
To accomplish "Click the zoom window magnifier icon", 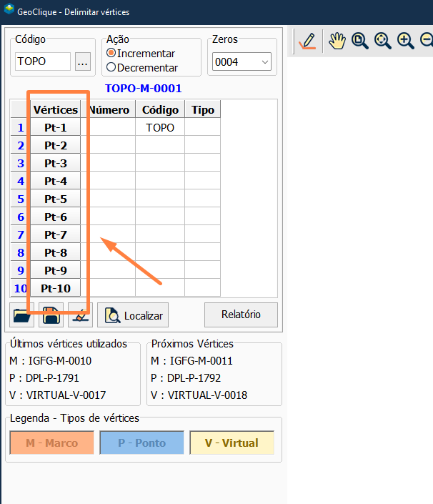I will pyautogui.click(x=359, y=41).
